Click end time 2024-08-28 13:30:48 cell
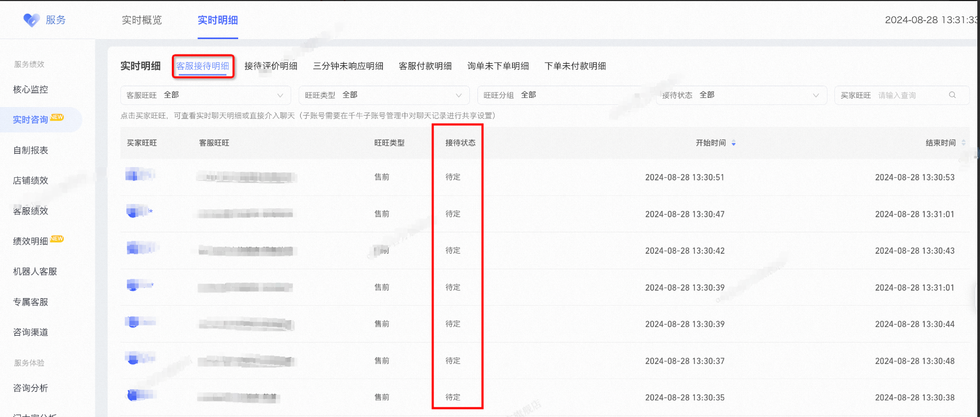This screenshot has height=417, width=980. pos(915,361)
